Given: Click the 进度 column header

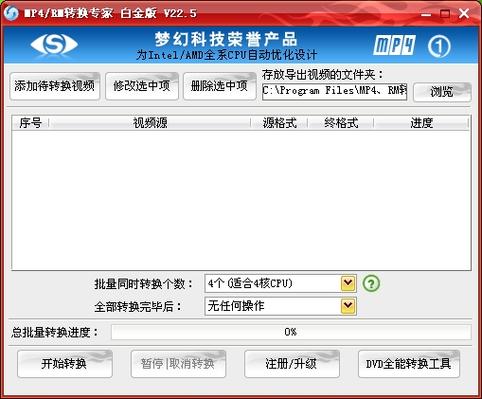Looking at the screenshot, I should pos(421,123).
